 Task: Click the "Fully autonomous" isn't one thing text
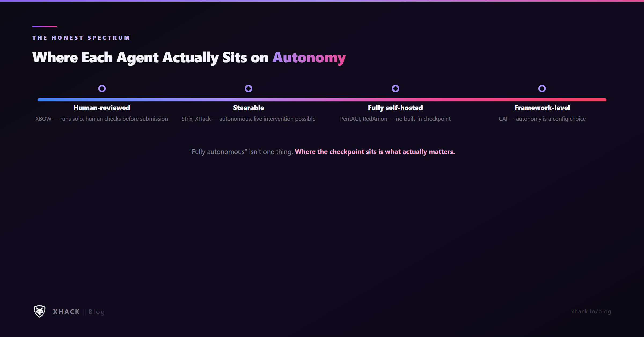pos(241,152)
